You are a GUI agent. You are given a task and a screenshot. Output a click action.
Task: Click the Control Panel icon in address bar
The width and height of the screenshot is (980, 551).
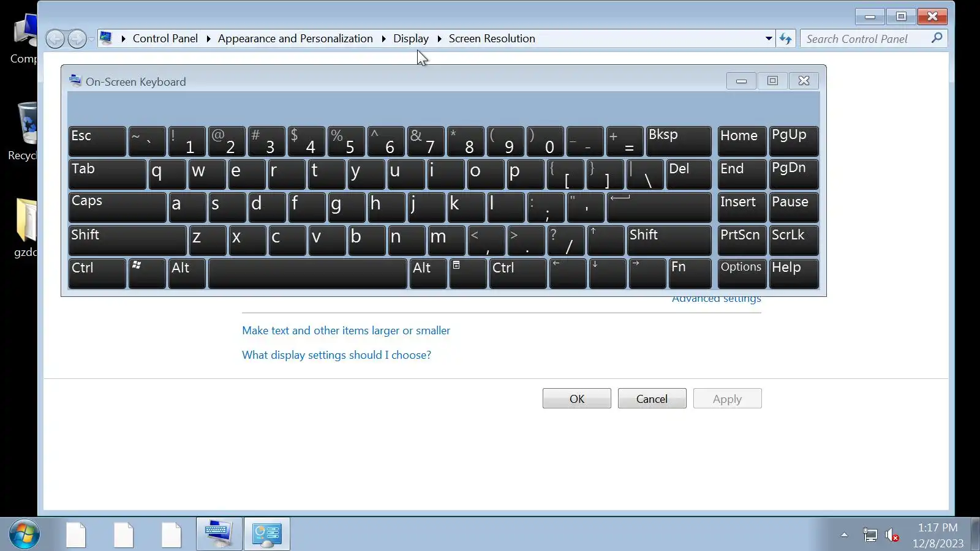(x=106, y=38)
